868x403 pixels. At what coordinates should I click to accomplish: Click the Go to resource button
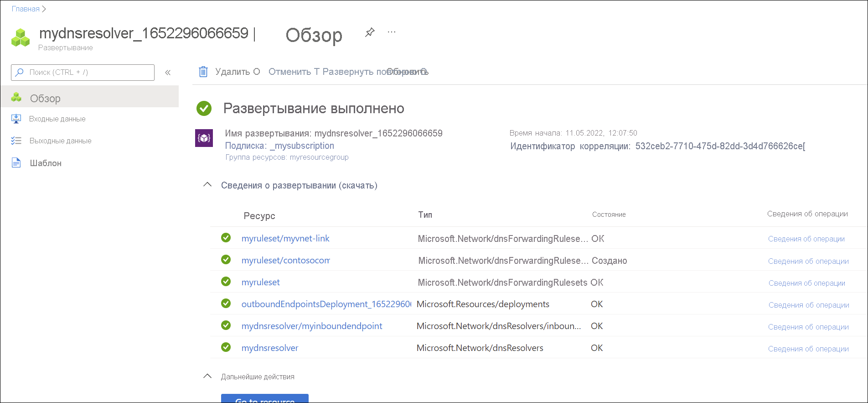point(265,398)
